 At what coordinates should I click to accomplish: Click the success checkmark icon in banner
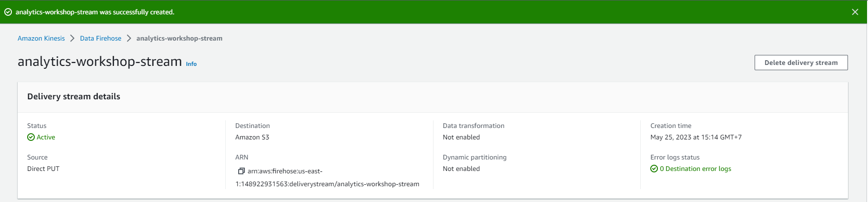(8, 12)
